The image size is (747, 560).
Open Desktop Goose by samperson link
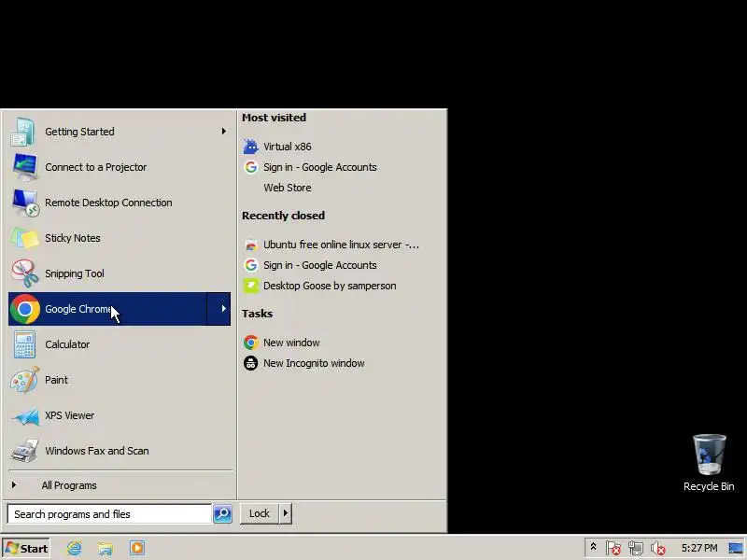click(330, 286)
